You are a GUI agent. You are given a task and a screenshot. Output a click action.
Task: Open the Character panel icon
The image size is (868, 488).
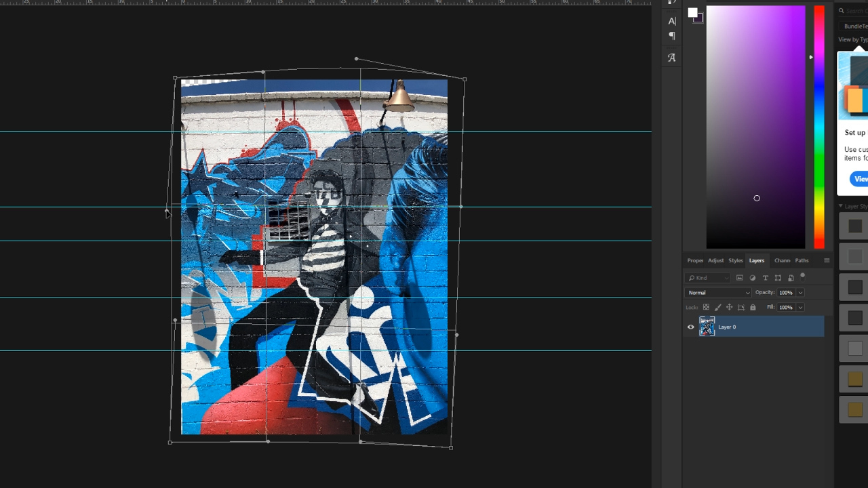pyautogui.click(x=672, y=21)
